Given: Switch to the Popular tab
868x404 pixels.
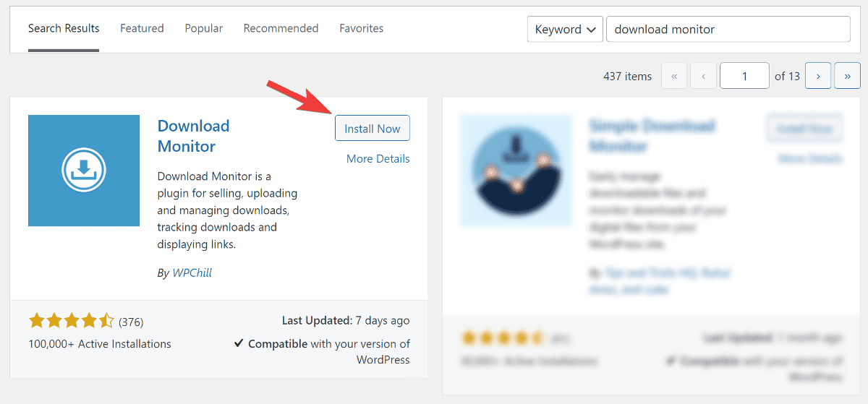Looking at the screenshot, I should [x=203, y=28].
